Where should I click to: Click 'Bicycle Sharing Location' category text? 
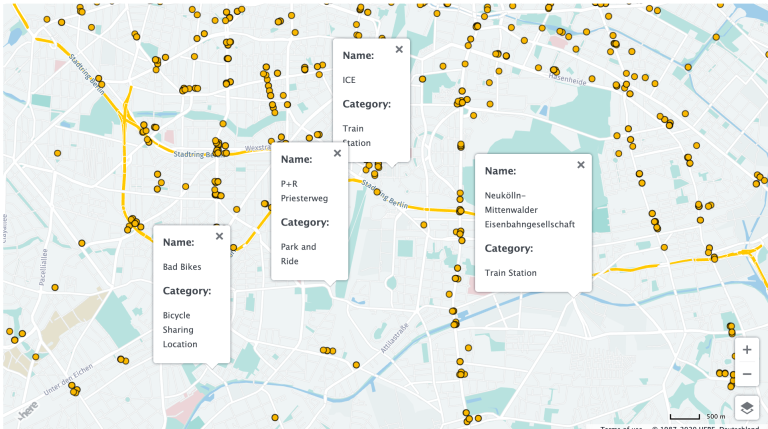(x=180, y=330)
